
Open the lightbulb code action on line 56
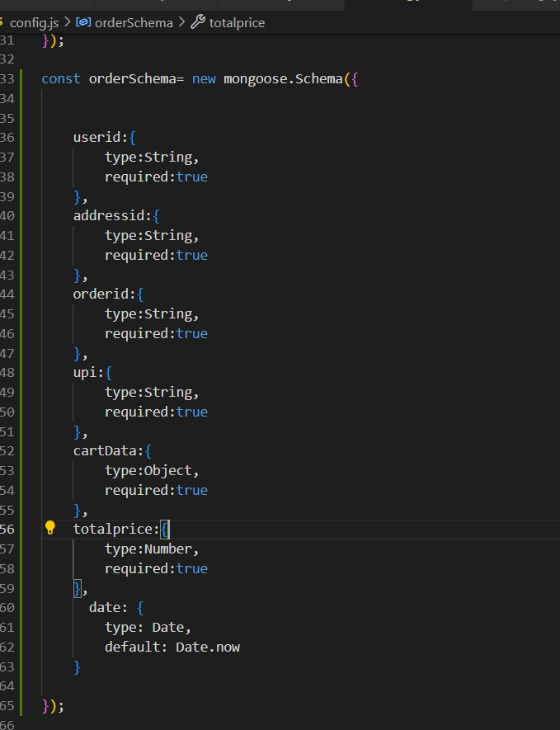49,528
